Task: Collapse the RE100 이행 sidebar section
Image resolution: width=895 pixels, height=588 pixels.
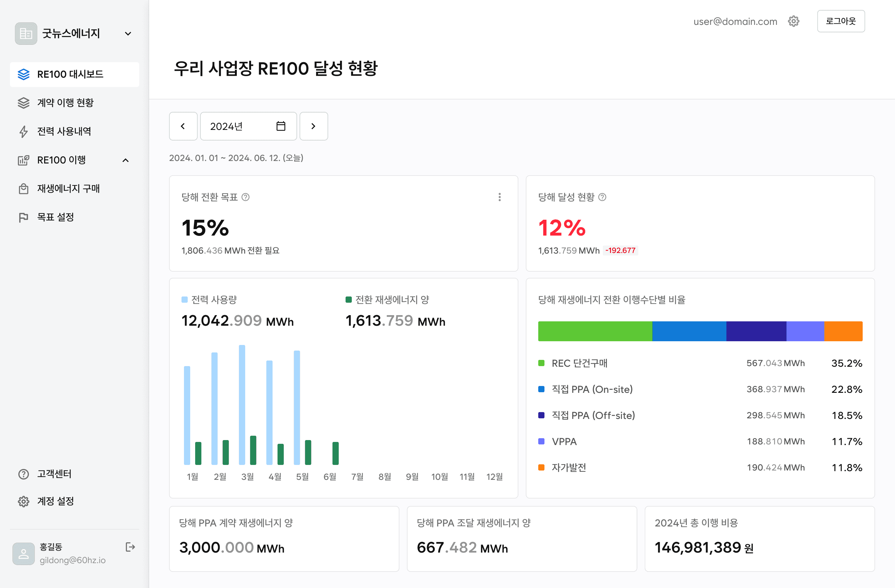Action: click(x=125, y=160)
